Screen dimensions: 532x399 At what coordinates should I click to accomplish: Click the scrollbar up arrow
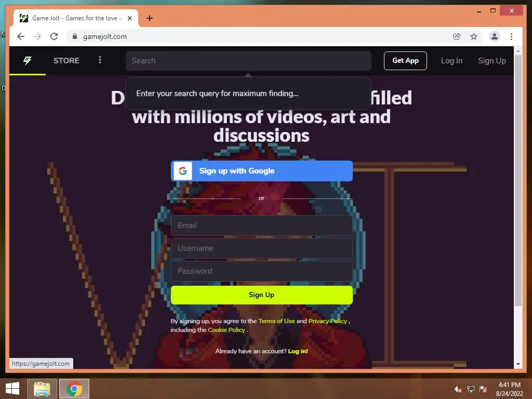(x=518, y=51)
